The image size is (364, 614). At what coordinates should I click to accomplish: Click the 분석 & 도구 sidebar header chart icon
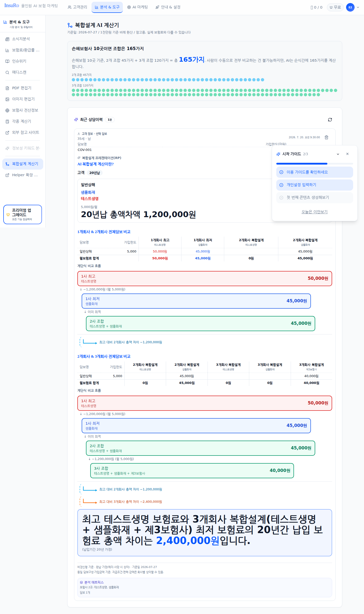[5, 22]
